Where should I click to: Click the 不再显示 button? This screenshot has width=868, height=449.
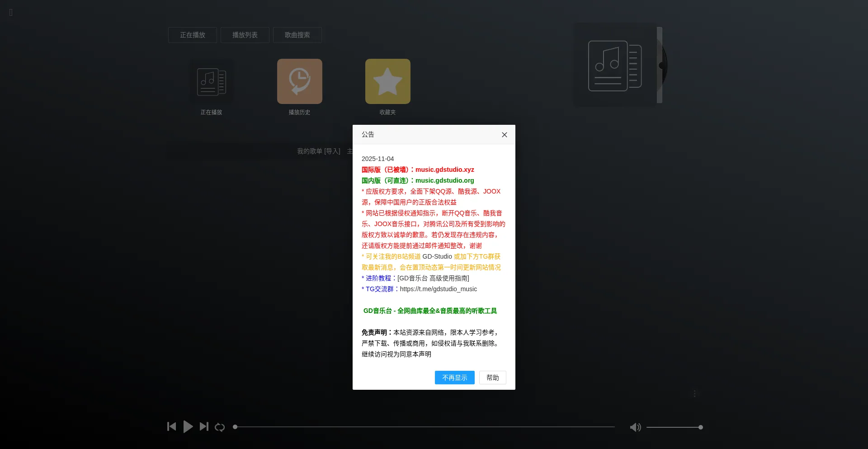455,378
